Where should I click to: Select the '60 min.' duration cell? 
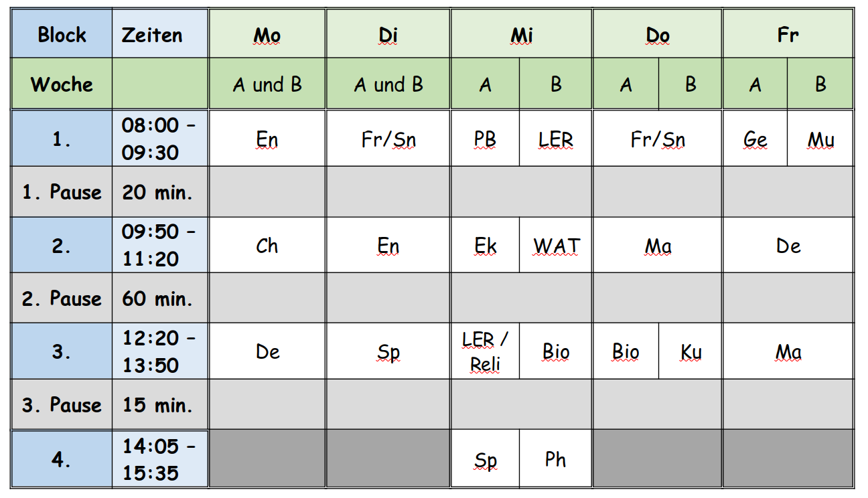click(x=160, y=299)
